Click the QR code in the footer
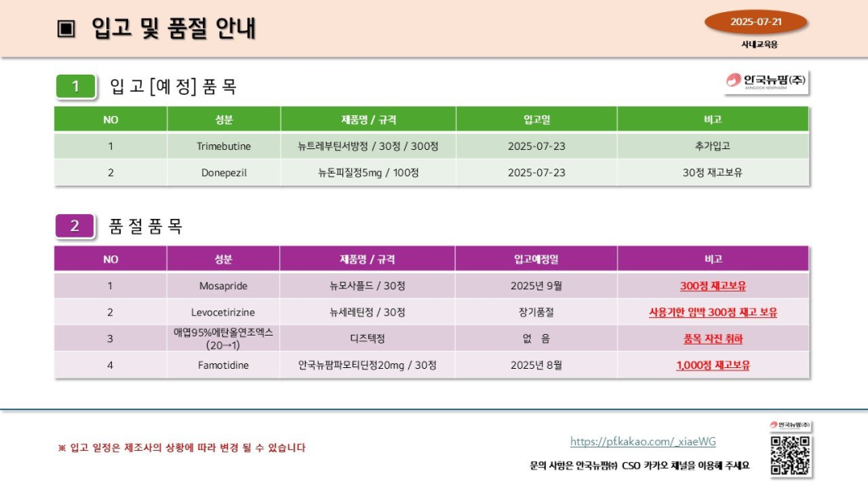 coord(790,456)
